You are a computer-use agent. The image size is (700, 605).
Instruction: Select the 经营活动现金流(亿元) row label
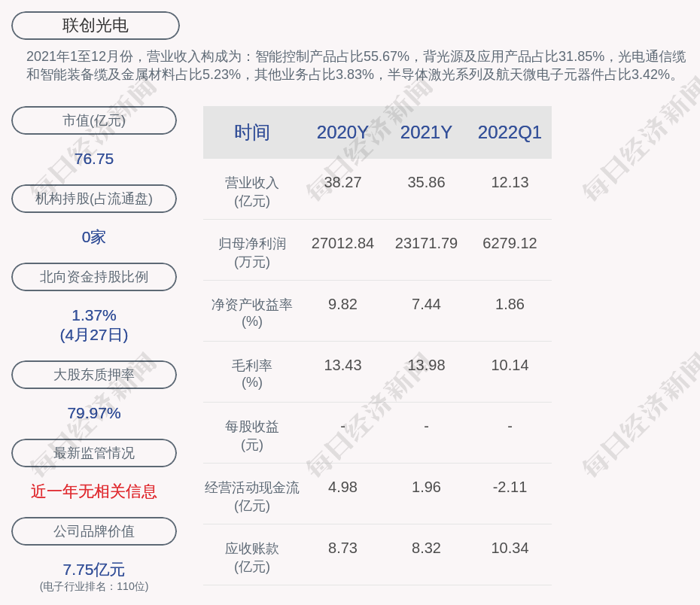252,497
